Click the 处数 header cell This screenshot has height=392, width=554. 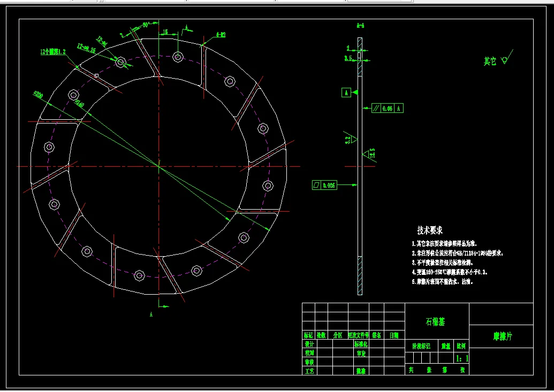click(x=321, y=335)
